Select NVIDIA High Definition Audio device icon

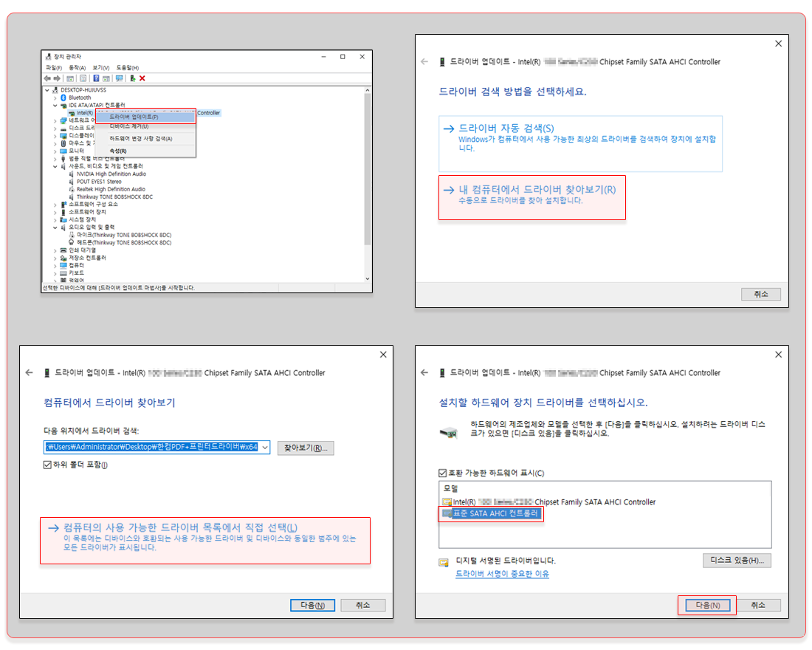[71, 174]
